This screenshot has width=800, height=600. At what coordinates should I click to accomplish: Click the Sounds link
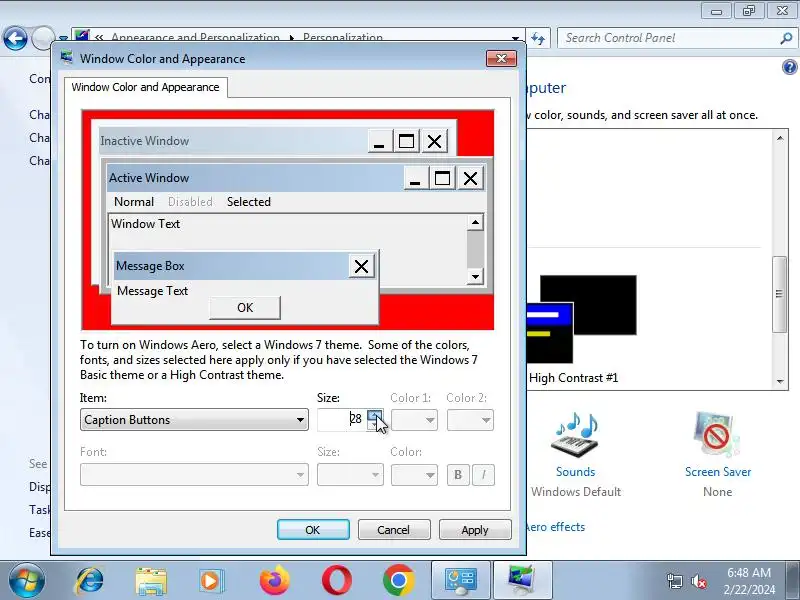click(x=576, y=472)
